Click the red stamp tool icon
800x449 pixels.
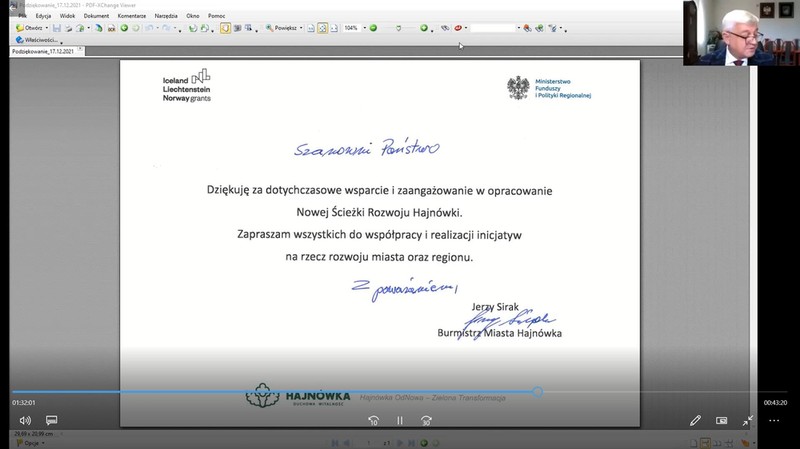point(458,28)
